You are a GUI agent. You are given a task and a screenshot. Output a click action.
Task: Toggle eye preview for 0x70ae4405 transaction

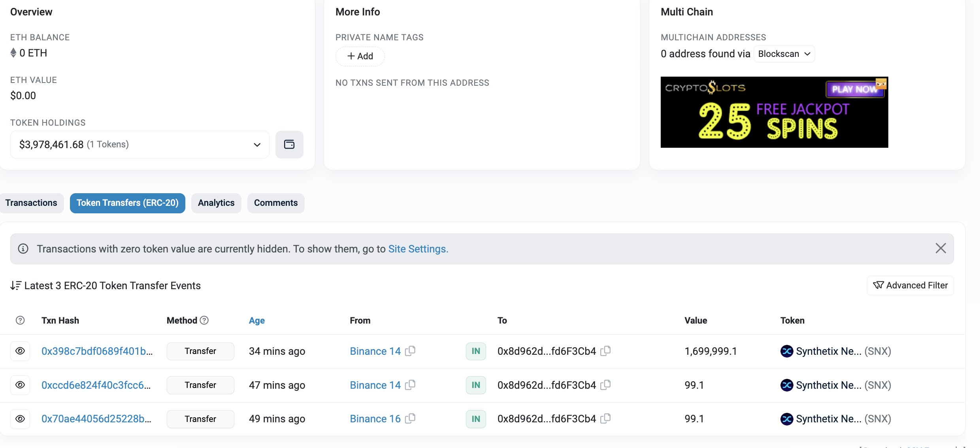click(20, 419)
